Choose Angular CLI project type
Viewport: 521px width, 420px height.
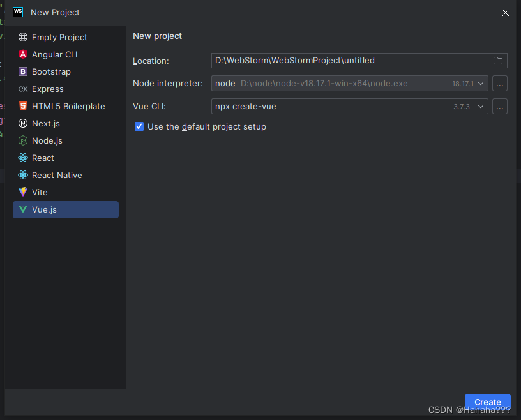66,54
